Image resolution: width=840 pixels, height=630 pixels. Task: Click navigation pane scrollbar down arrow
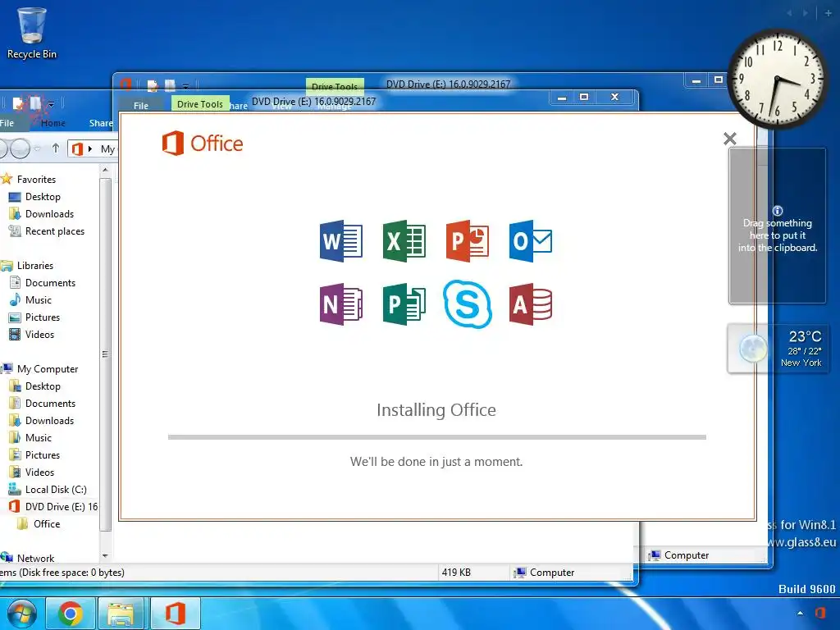point(105,556)
